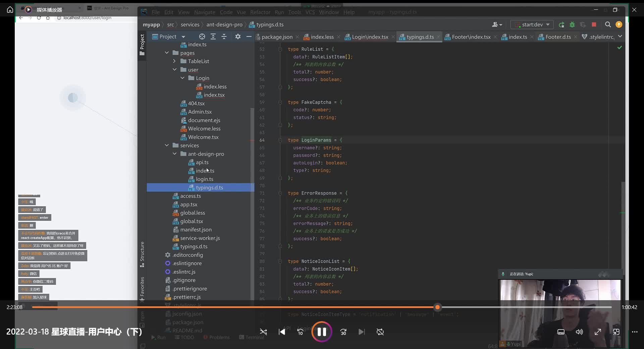This screenshot has height=349, width=644.
Task: Click the ant-design-pro breadcrumb
Action: (224, 24)
